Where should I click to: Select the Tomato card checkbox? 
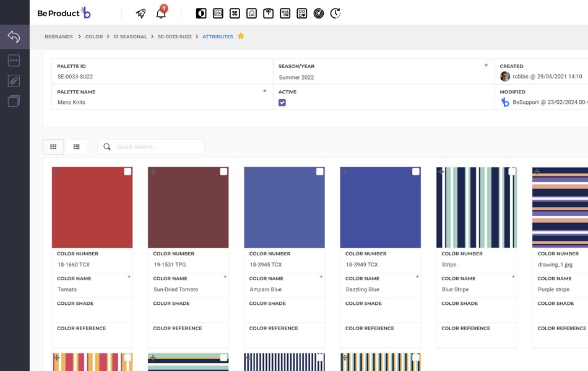(x=128, y=171)
